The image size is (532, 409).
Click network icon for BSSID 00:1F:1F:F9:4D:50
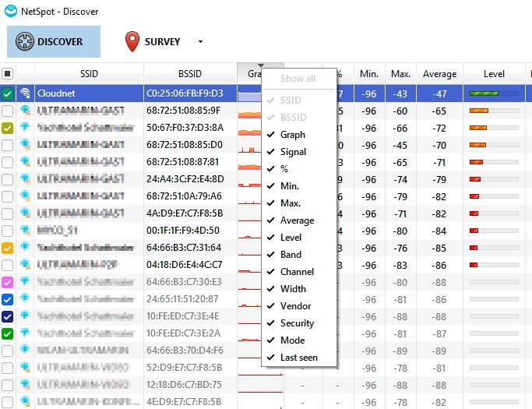[25, 230]
